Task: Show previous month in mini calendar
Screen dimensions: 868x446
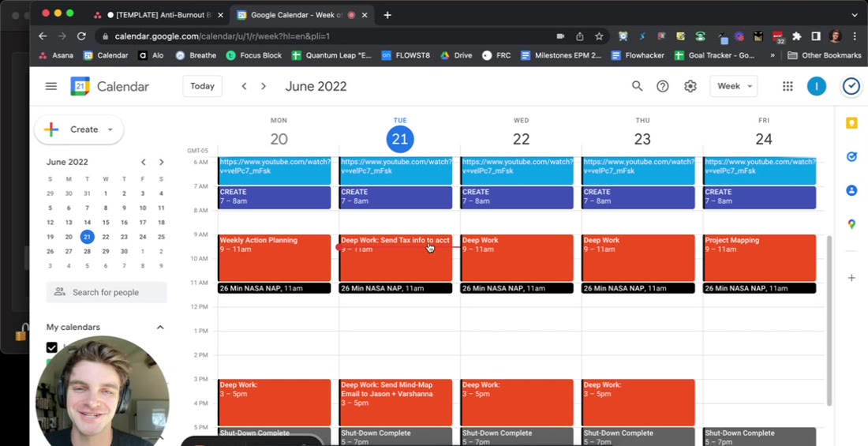Action: [144, 163]
